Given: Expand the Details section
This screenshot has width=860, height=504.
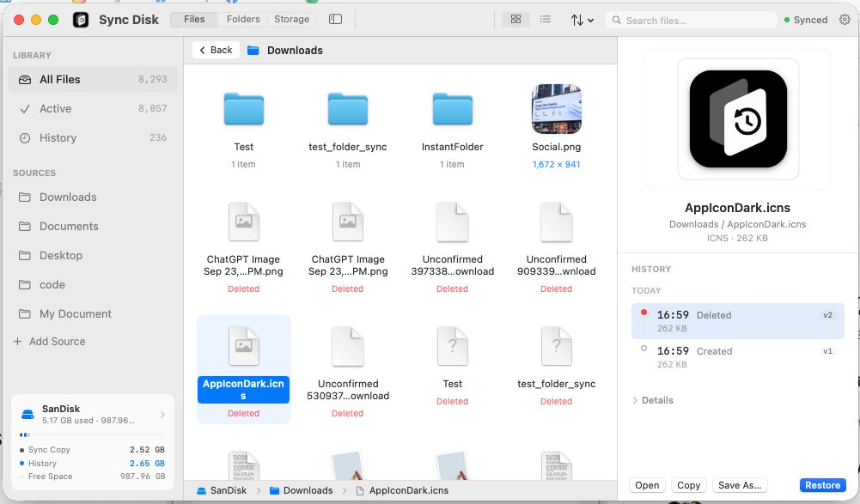Looking at the screenshot, I should pos(653,400).
